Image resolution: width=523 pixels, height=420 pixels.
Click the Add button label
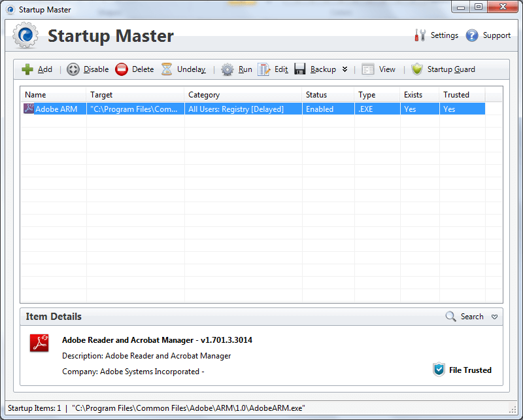(45, 69)
